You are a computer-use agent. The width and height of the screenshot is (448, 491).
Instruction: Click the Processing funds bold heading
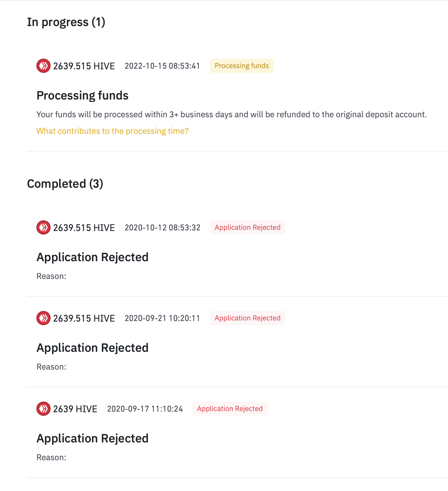tap(83, 96)
